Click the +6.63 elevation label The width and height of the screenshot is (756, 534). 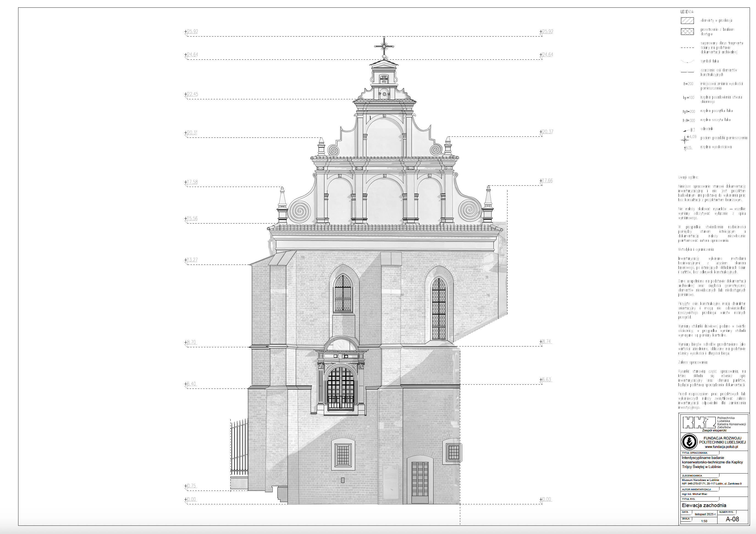click(x=546, y=380)
